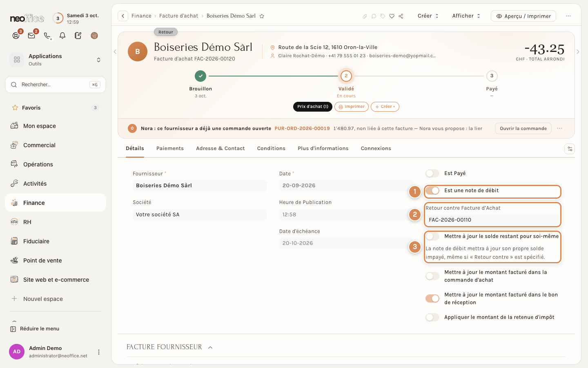Click the Ouvrir la commande button

tap(523, 128)
